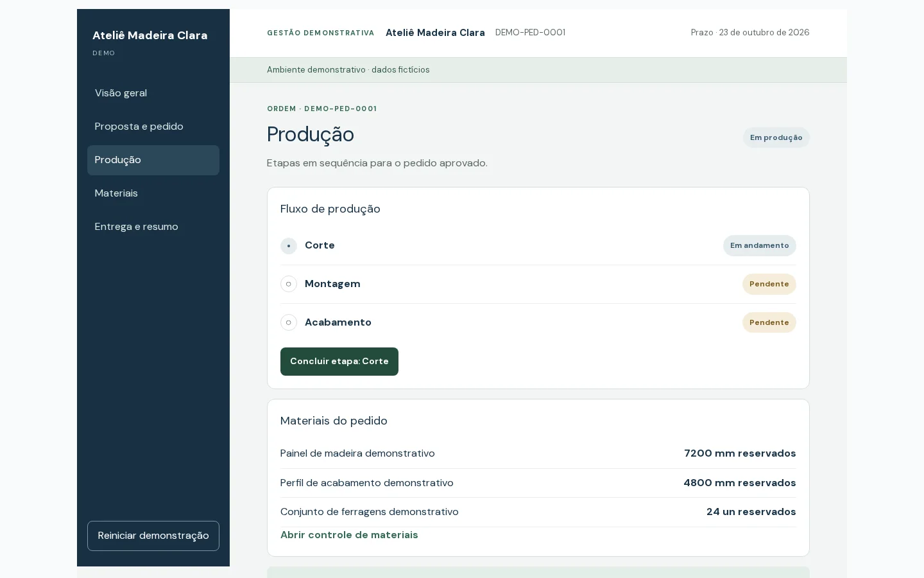Image resolution: width=924 pixels, height=578 pixels.
Task: Click the 4800 mm reservados value
Action: click(x=740, y=483)
